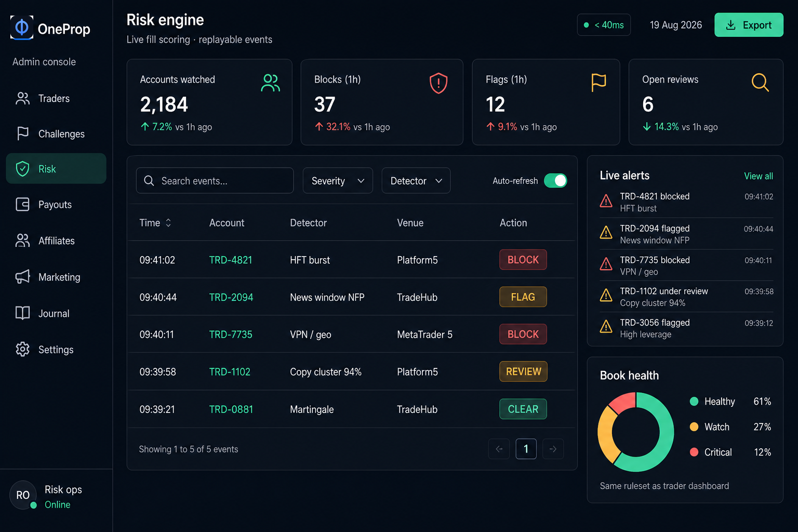Viewport: 798px width, 532px height.
Task: Click the < 40ms latency badge
Action: tap(604, 25)
